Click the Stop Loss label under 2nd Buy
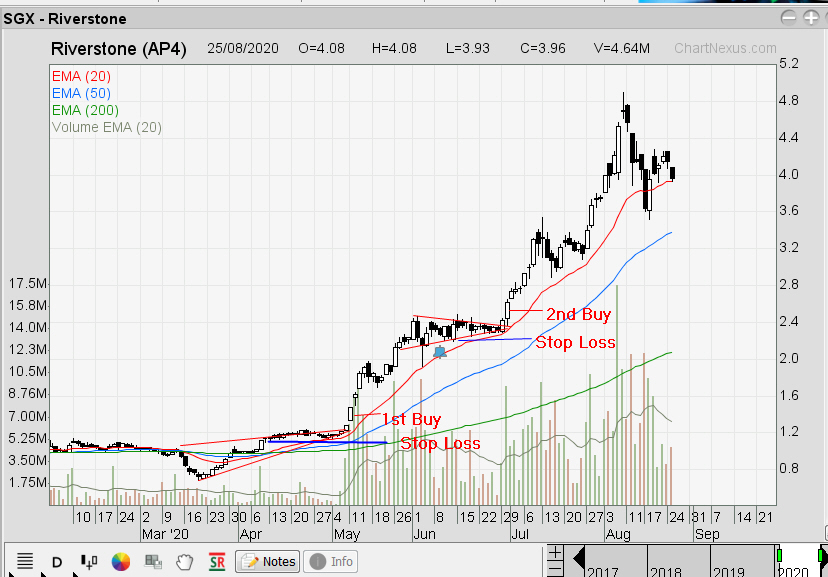This screenshot has width=828, height=577. point(576,342)
